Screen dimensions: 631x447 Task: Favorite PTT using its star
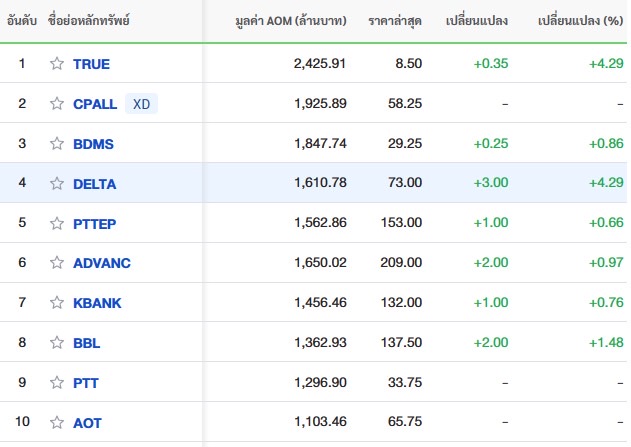[57, 382]
